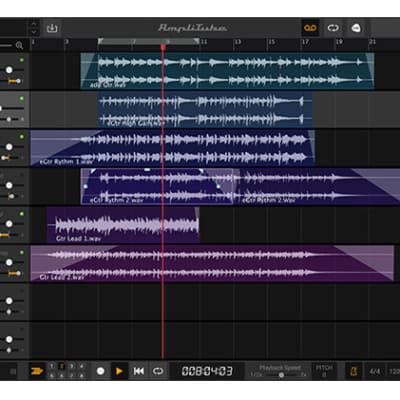Image resolution: width=400 pixels, height=400 pixels.
Task: Click the timeline zoom slider beside the magnifier
Action: pos(6,45)
